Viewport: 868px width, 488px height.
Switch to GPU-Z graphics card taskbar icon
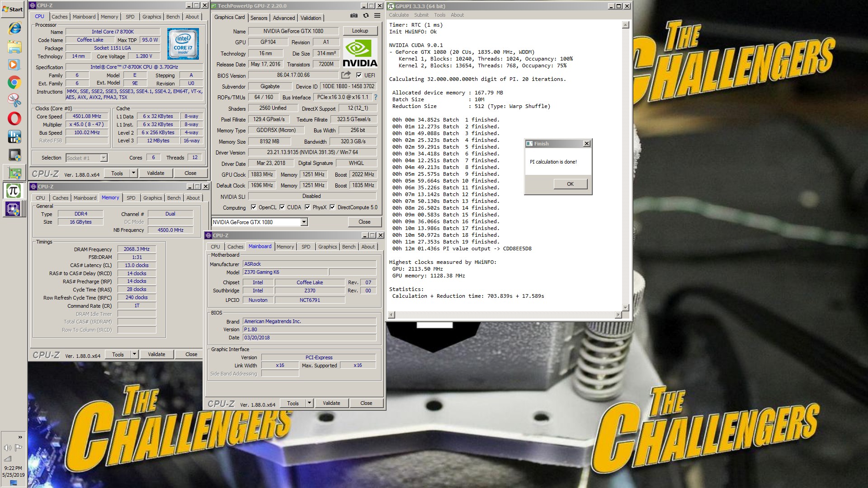[x=14, y=173]
